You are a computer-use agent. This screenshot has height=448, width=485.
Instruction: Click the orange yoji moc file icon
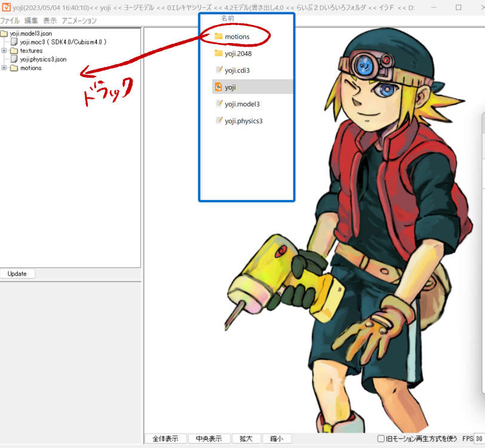(x=219, y=87)
